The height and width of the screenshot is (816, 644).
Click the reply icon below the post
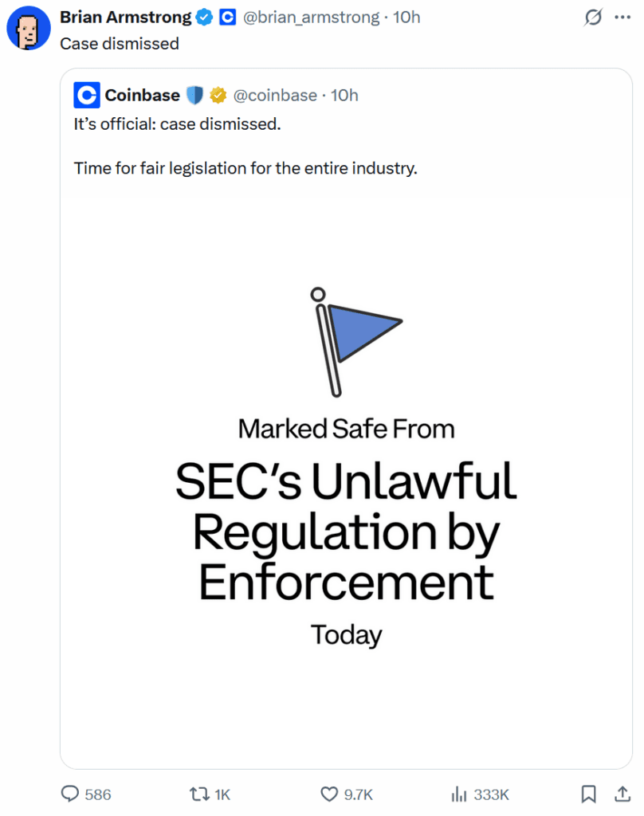pos(70,794)
